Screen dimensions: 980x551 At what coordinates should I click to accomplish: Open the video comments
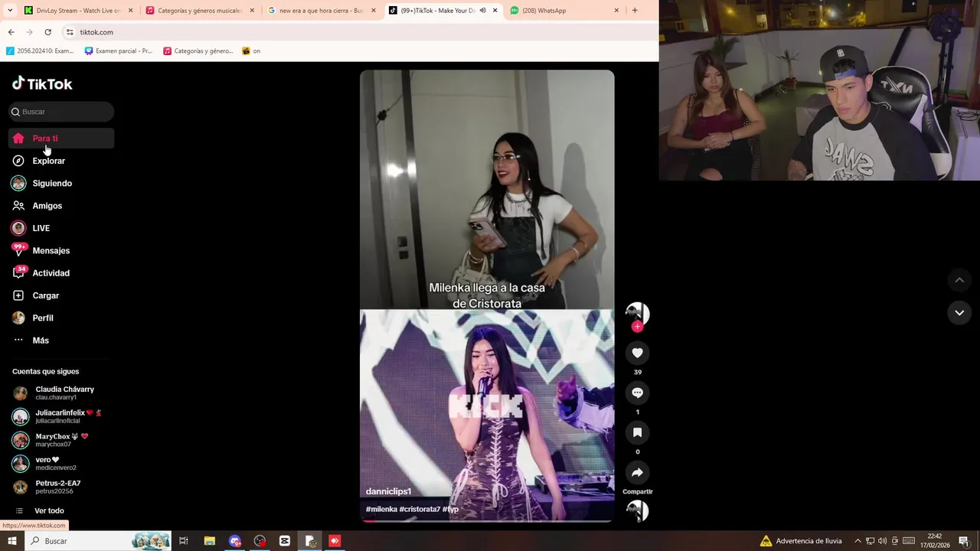637,393
